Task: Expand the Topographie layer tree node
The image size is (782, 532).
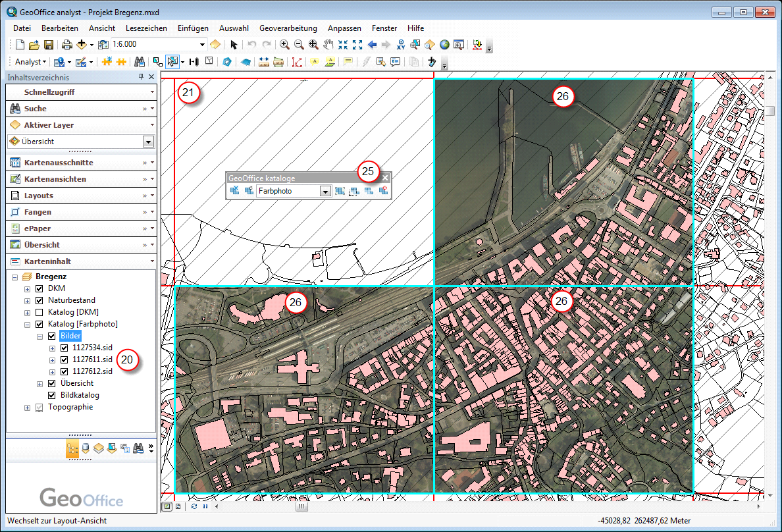Action: click(x=27, y=408)
